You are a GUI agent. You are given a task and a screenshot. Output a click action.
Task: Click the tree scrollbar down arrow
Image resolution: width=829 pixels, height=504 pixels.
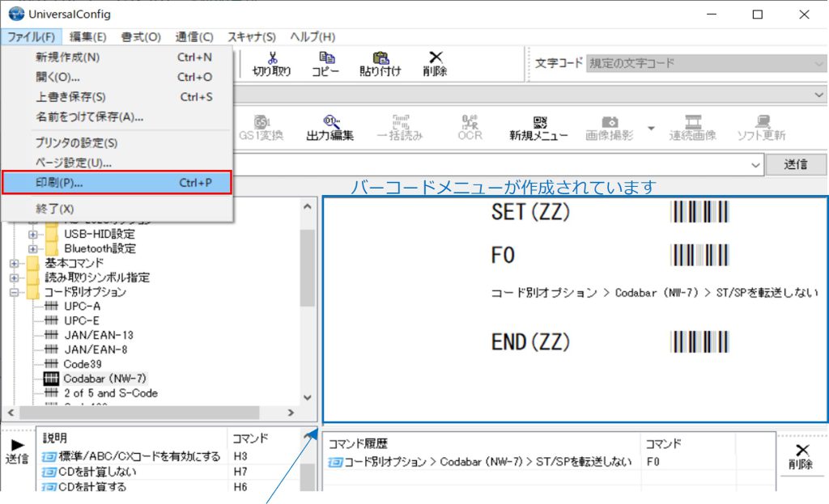click(x=308, y=397)
